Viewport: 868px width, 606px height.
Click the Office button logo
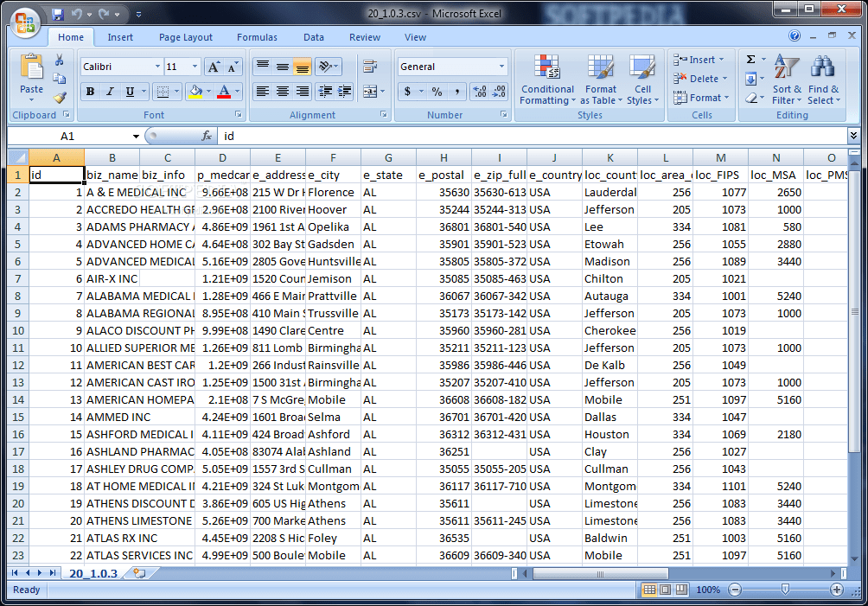pos(25,24)
